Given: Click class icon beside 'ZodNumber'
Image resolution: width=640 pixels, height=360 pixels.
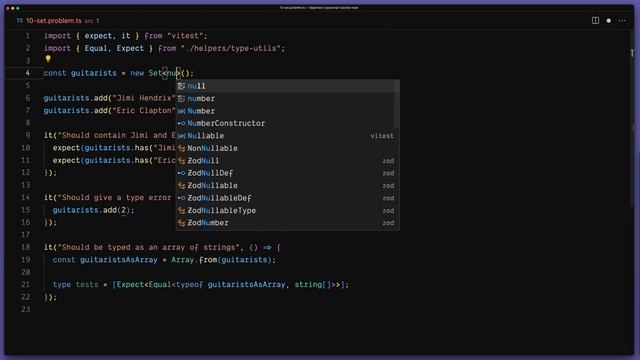Looking at the screenshot, I should click(x=182, y=223).
